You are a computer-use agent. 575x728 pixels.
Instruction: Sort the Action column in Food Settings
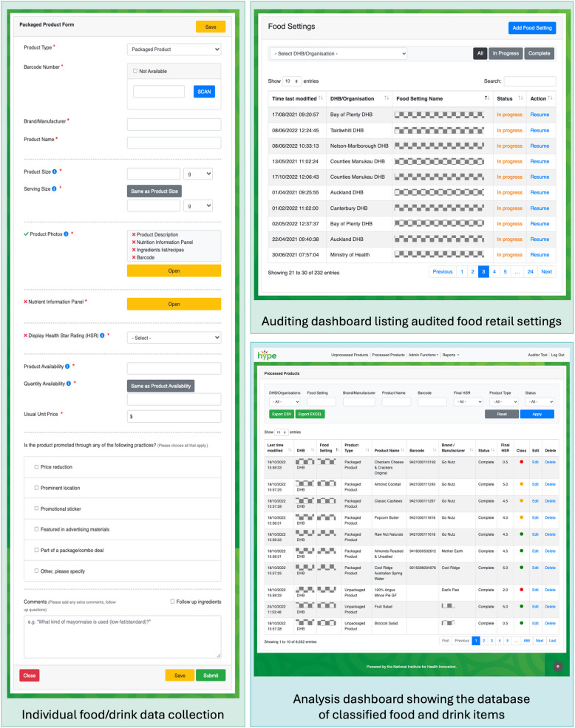pos(550,98)
